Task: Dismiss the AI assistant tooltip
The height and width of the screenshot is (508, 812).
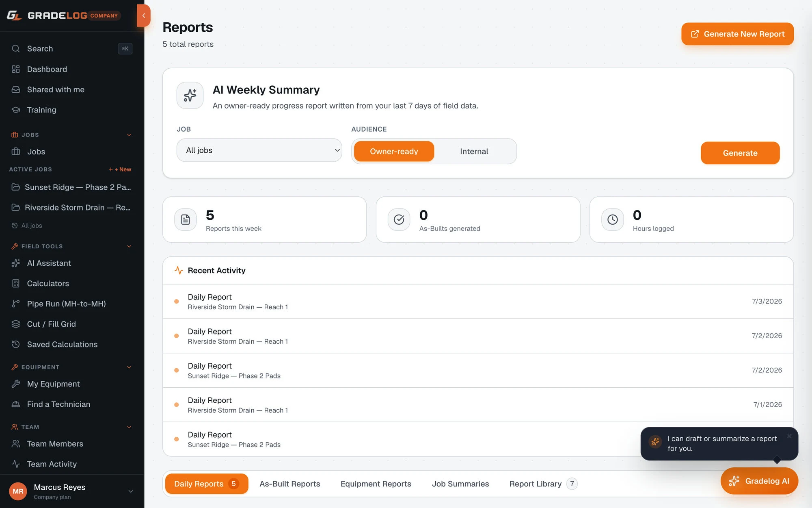Action: 789,436
